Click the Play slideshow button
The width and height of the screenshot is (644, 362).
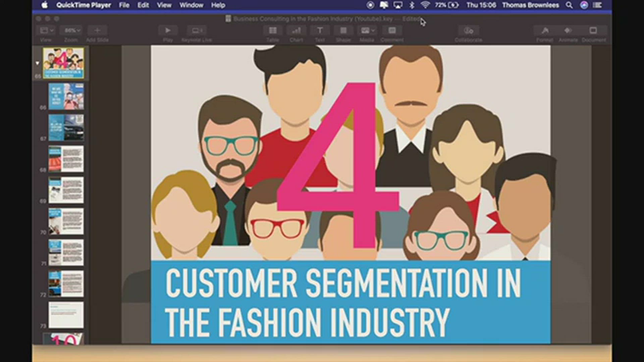168,31
